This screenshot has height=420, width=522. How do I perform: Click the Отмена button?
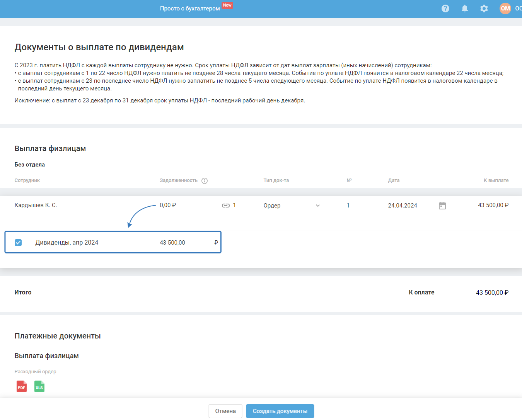tap(225, 411)
